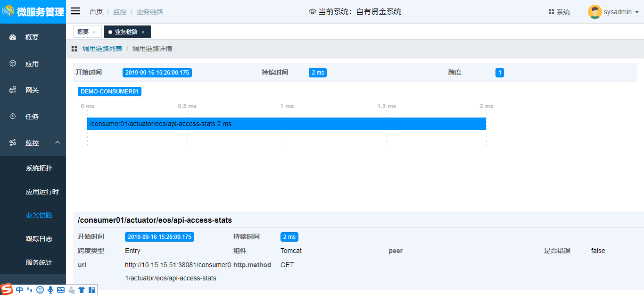Open the Sogou IME soft keyboard
This screenshot has width=644, height=295.
61,289
